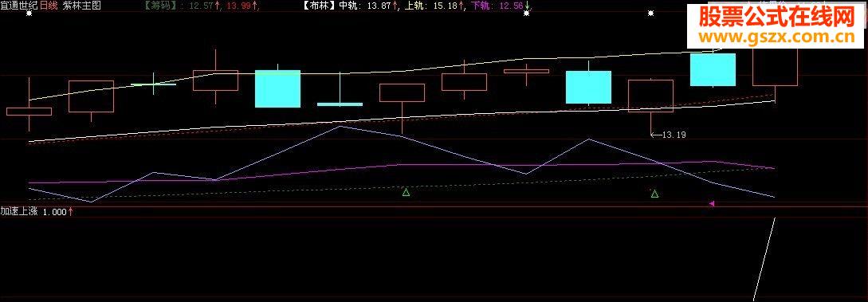
Task: Select the green cross-shaped doji candle
Action: 153,84
